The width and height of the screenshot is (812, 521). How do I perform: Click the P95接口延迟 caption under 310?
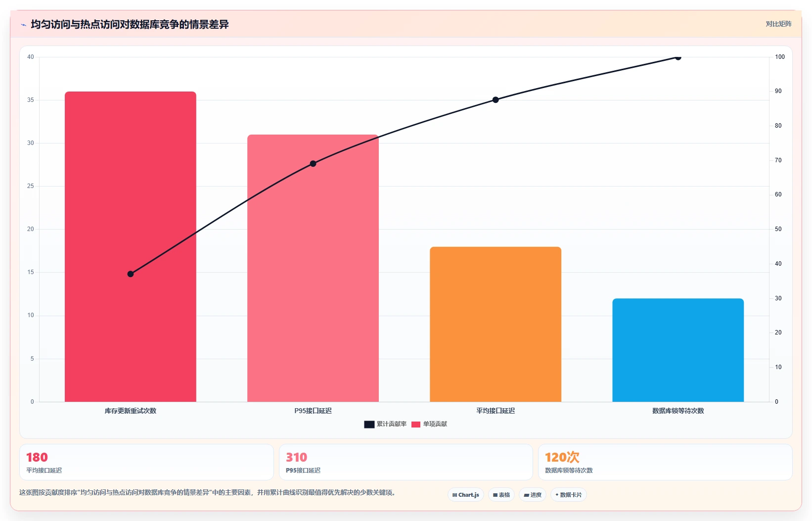(303, 471)
